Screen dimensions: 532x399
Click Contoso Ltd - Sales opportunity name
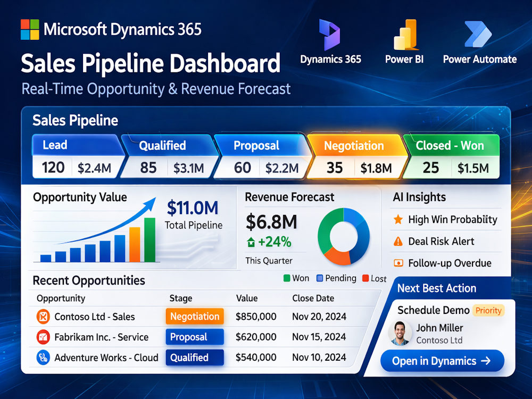coord(94,317)
